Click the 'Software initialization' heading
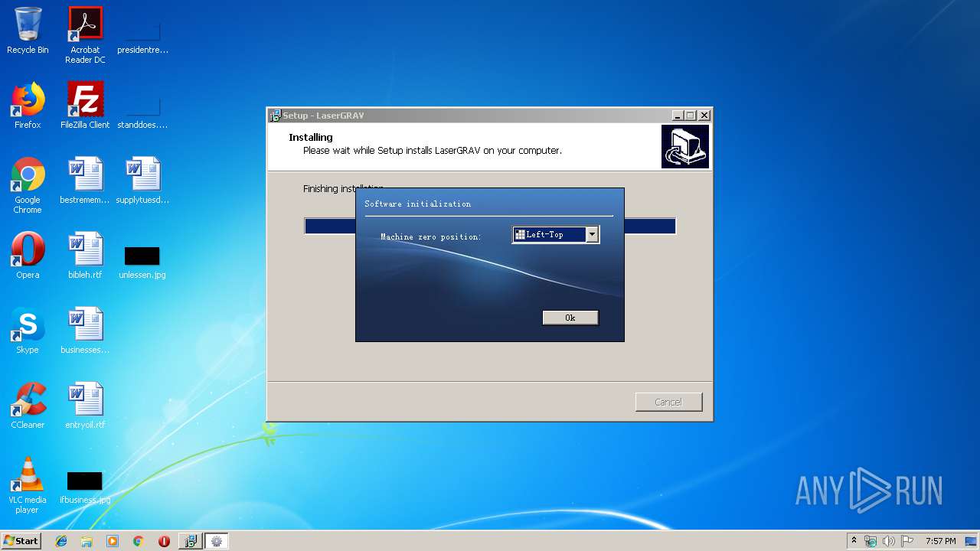 coord(418,204)
